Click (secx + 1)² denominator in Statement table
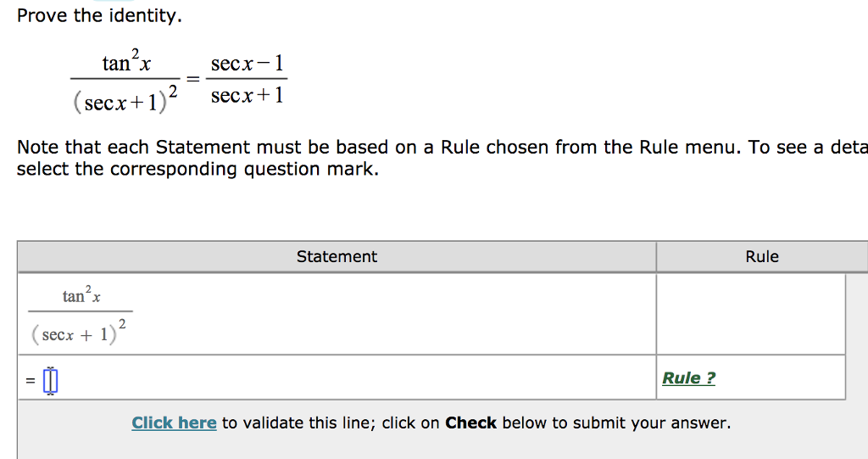The image size is (868, 459). pos(79,333)
